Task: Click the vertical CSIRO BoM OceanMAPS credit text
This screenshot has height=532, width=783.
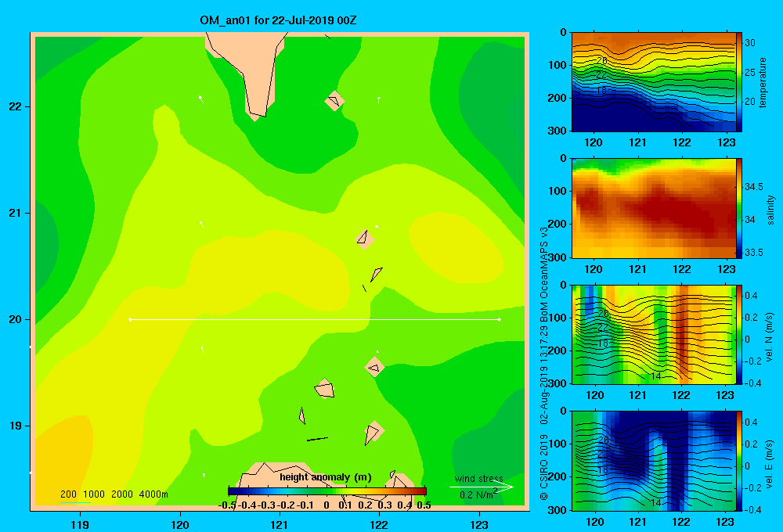Action: pos(544,363)
